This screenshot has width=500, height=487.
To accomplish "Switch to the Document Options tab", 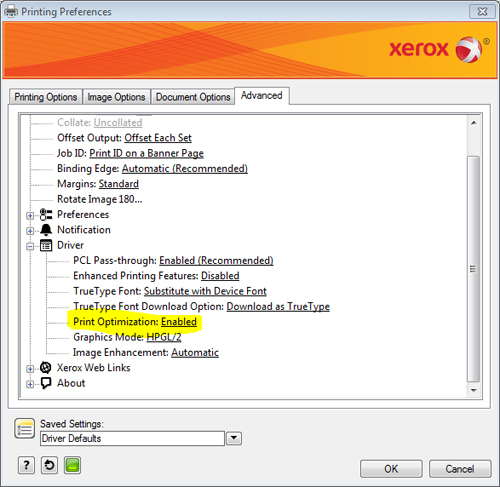I will pyautogui.click(x=193, y=97).
